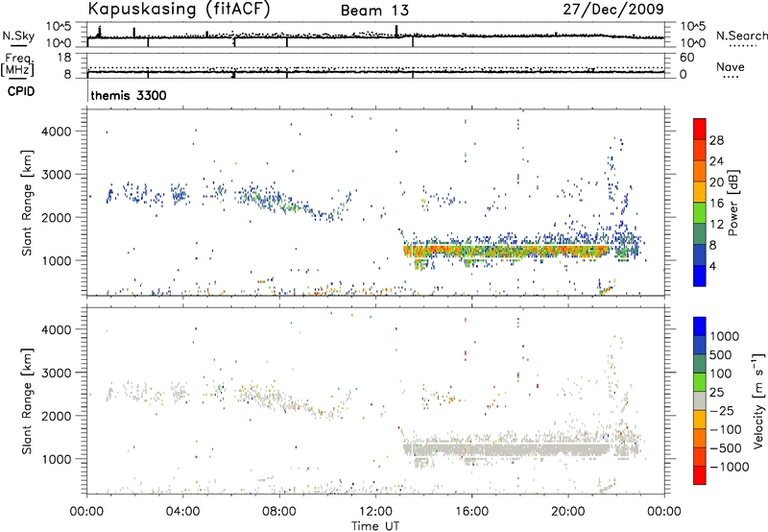The width and height of the screenshot is (768, 532).
Task: Click the 1000 tick on Velocity colorbar
Action: tap(725, 336)
